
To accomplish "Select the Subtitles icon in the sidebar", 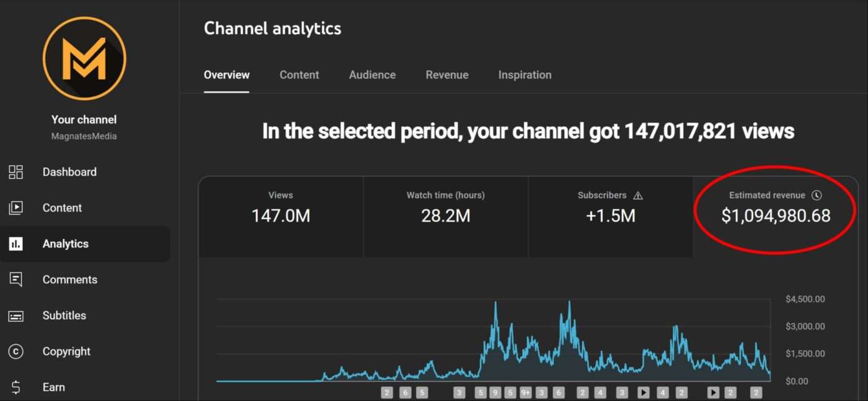I will [x=16, y=315].
